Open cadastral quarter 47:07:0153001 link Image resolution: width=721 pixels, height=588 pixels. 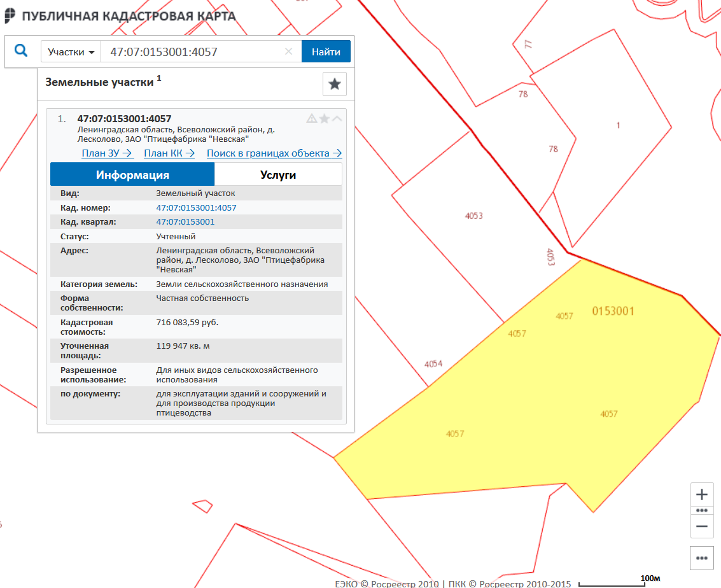click(x=185, y=222)
